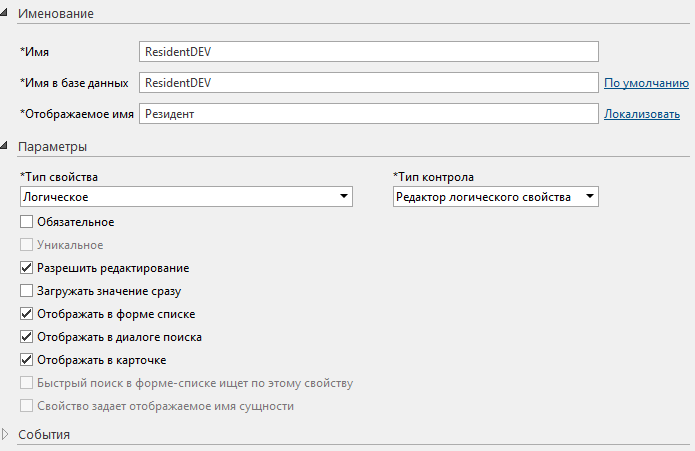Uncheck Отображать в карточке
The image size is (695, 451).
27,360
